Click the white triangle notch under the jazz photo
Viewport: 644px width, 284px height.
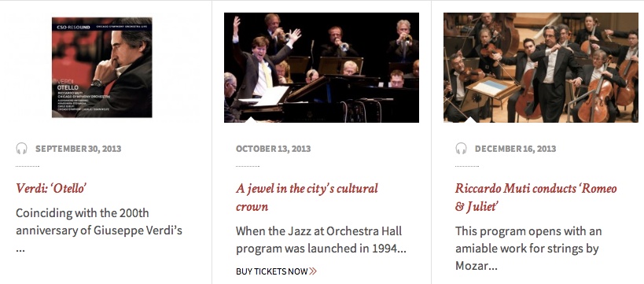(250, 120)
